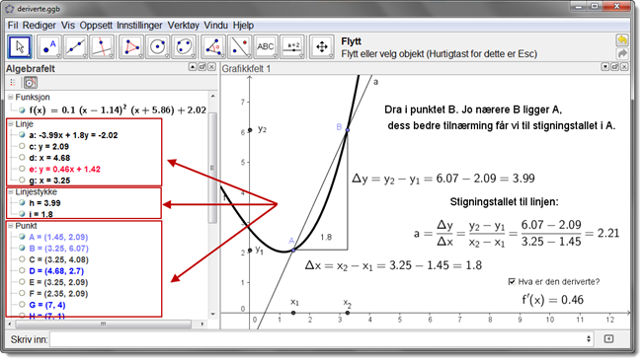Hide segment h = 3.99
Viewport: 644px width, 362px height.
tap(22, 202)
